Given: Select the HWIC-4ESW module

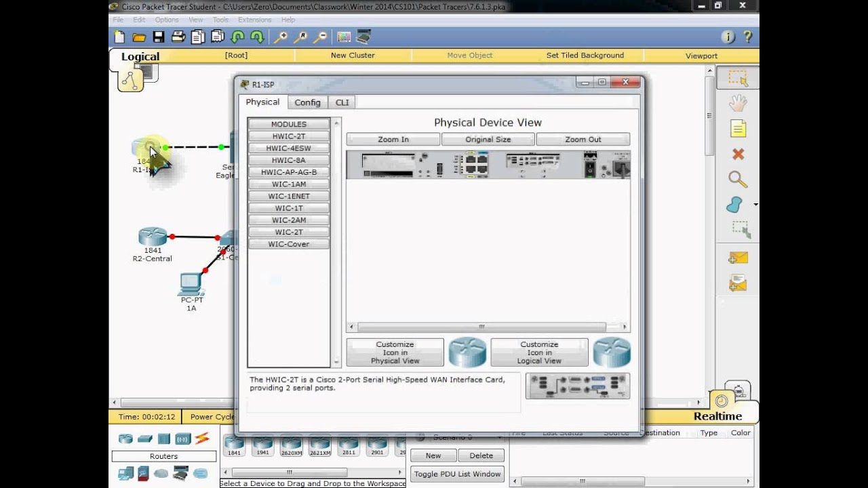Looking at the screenshot, I should pyautogui.click(x=289, y=148).
